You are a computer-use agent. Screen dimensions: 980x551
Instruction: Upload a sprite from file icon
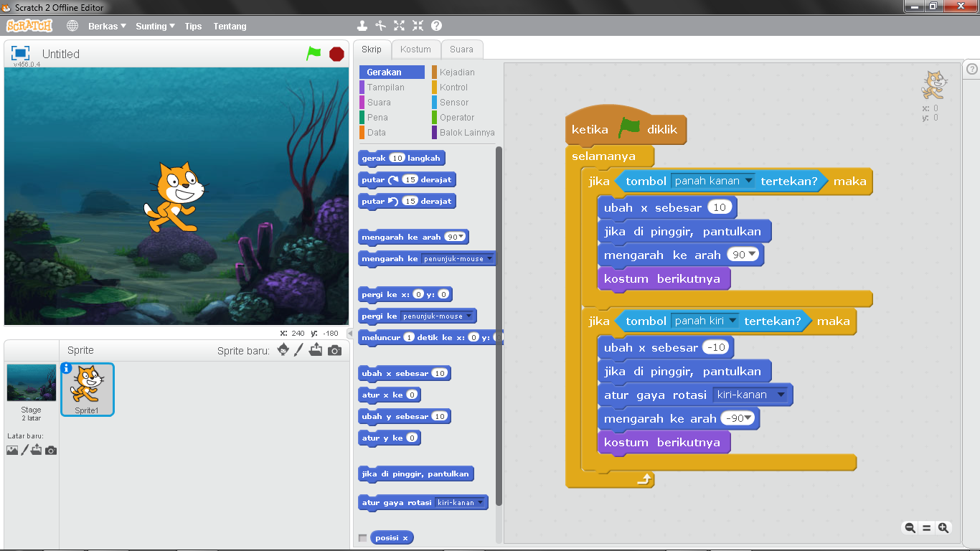point(316,350)
